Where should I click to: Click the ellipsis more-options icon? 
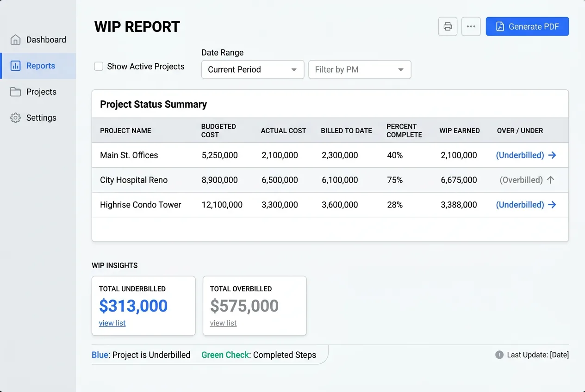(x=471, y=26)
